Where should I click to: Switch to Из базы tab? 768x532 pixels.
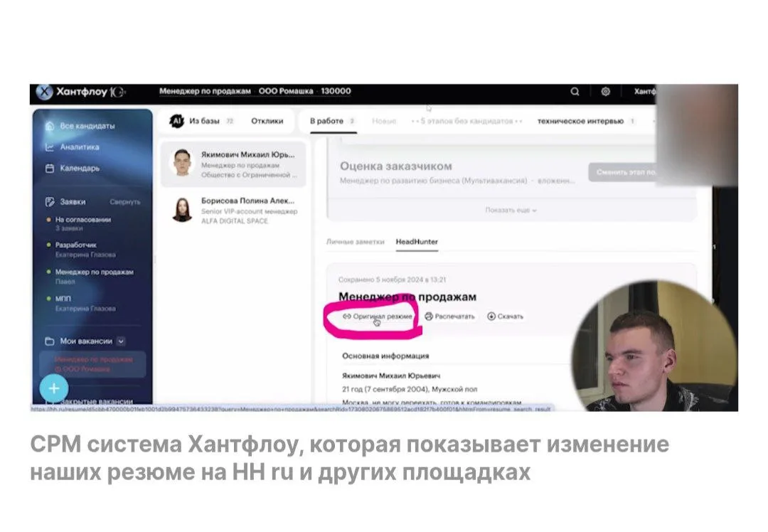point(204,121)
